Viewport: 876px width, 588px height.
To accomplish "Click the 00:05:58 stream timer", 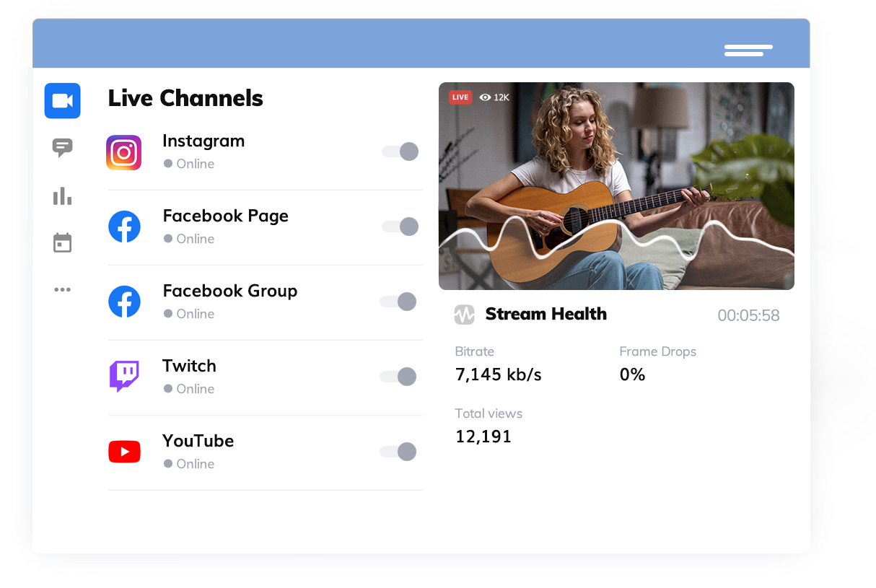I will 748,315.
